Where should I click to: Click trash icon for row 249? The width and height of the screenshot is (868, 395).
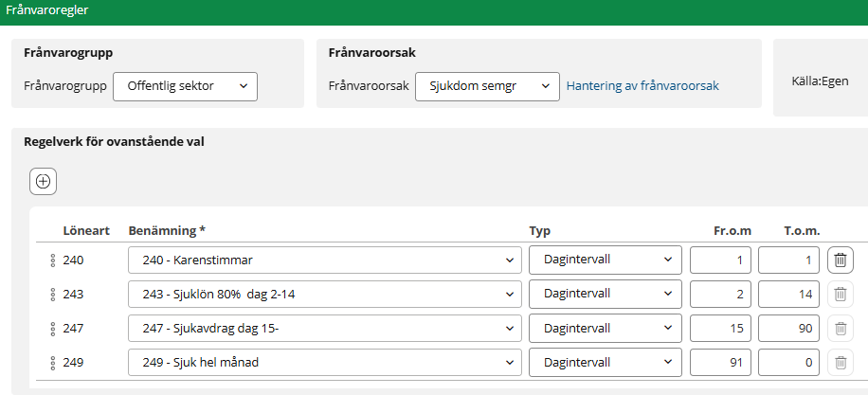pyautogui.click(x=840, y=362)
